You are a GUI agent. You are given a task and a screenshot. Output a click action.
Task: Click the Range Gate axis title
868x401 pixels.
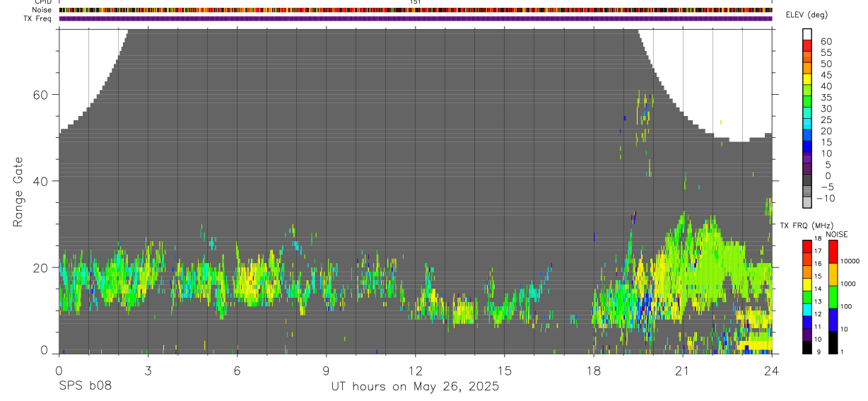(18, 192)
